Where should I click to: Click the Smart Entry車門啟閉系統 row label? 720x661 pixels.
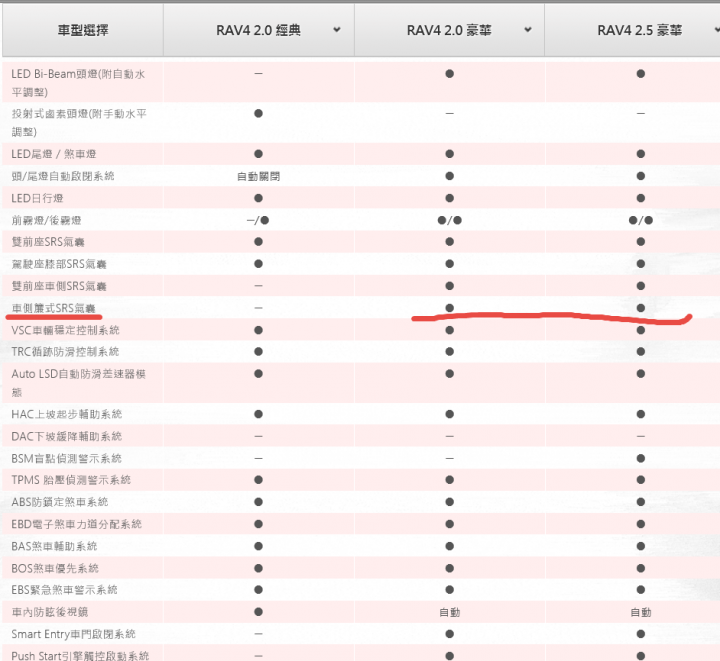coord(73,634)
